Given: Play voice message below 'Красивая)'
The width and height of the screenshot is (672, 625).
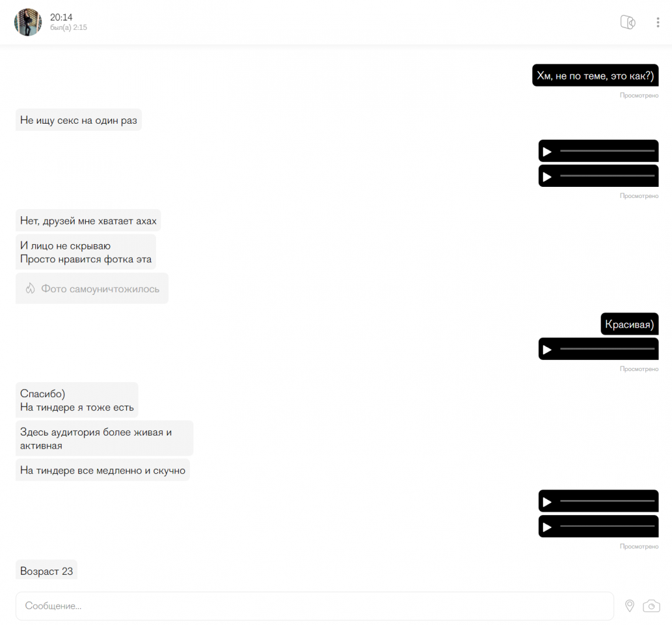Looking at the screenshot, I should coord(546,350).
